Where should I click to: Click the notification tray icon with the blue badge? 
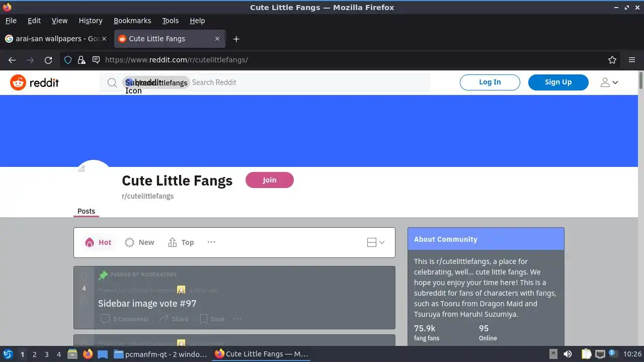pos(613,354)
